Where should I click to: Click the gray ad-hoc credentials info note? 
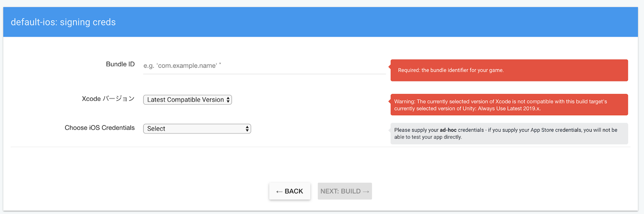(x=509, y=133)
